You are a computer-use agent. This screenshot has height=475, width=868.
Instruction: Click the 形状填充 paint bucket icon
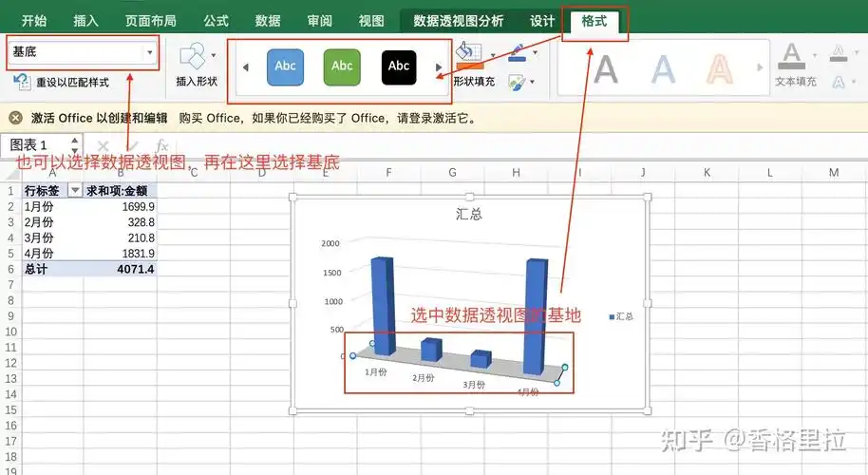tap(469, 55)
